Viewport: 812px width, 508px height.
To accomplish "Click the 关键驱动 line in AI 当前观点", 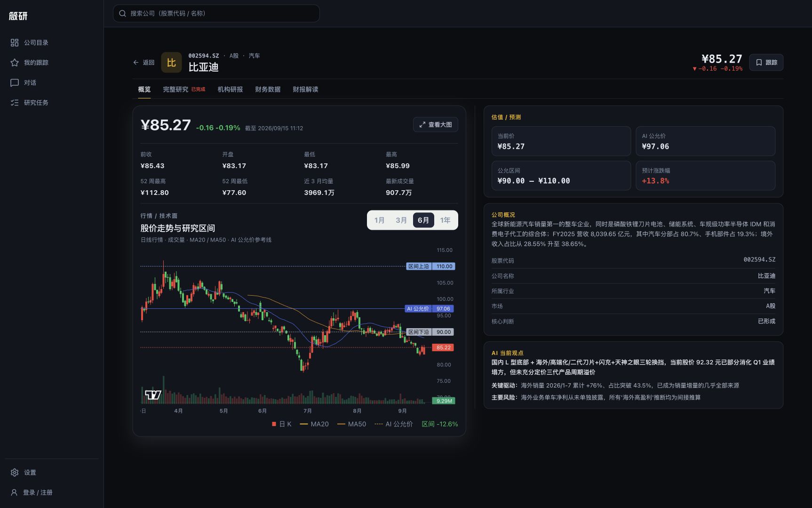I will (615, 385).
